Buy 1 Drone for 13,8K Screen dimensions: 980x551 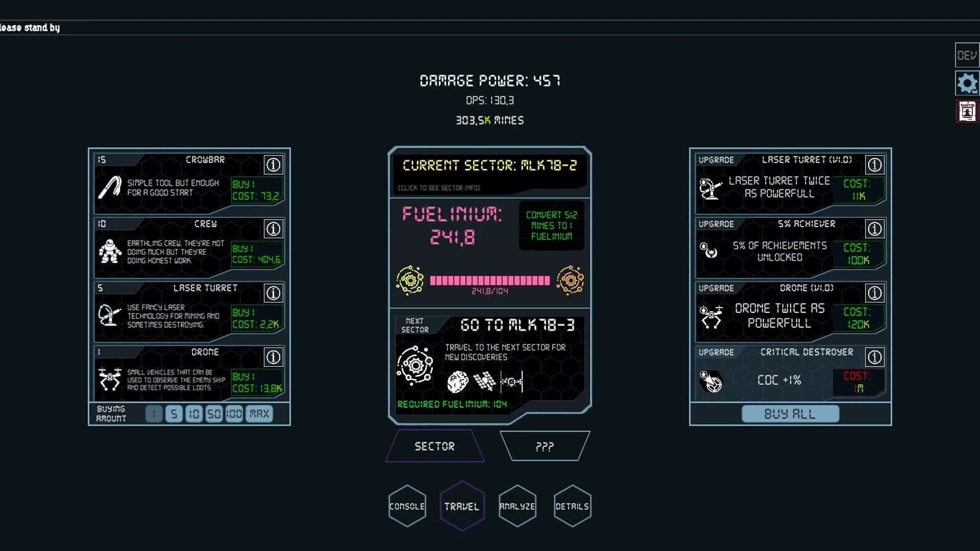[x=257, y=382]
